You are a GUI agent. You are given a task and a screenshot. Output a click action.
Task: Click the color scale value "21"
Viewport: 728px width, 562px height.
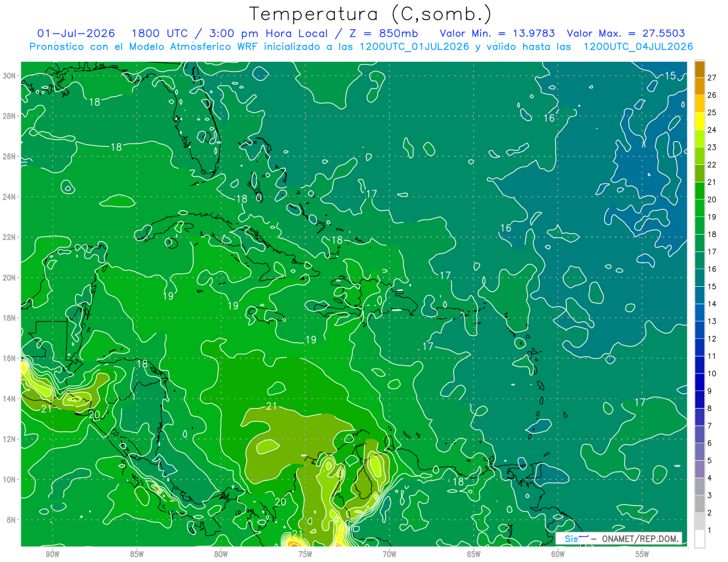click(712, 182)
